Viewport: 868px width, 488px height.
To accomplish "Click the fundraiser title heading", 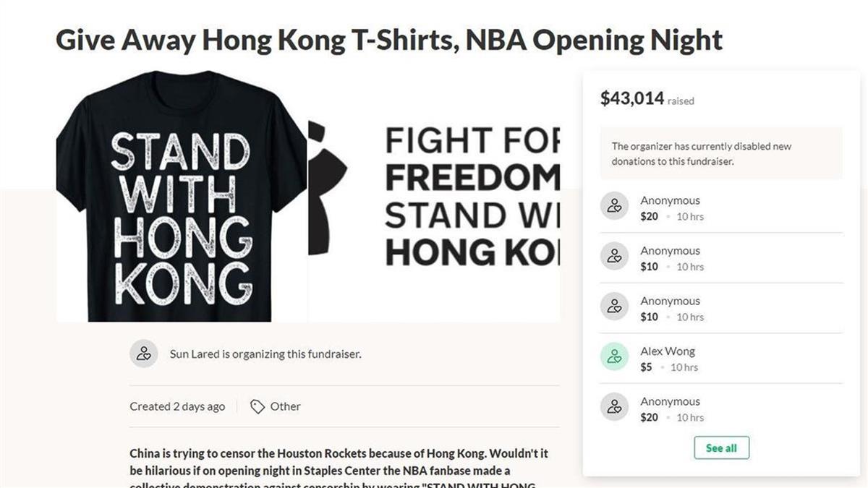I will pos(389,40).
